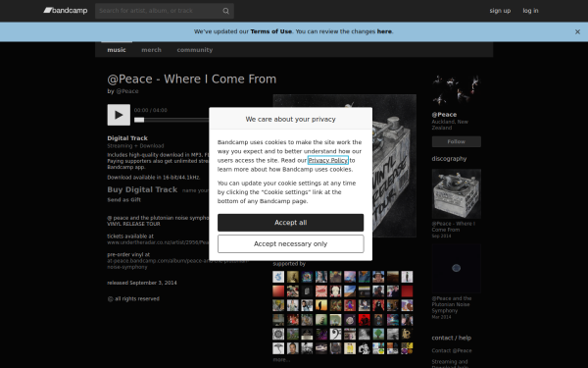The width and height of the screenshot is (588, 368).
Task: Open the red supporter avatar starting second row
Action: 278,291
